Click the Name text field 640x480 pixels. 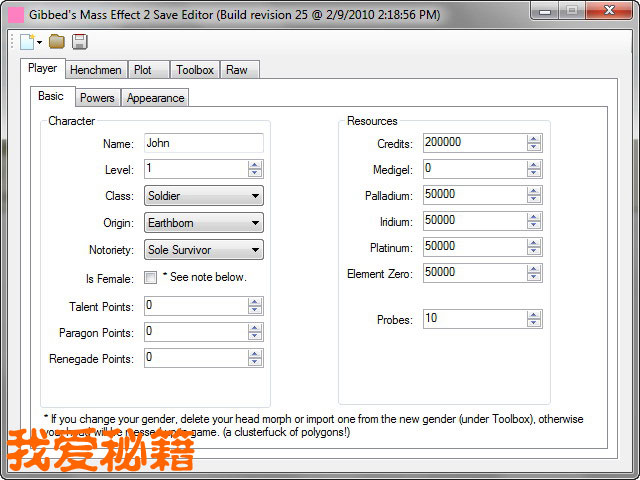[x=203, y=143]
